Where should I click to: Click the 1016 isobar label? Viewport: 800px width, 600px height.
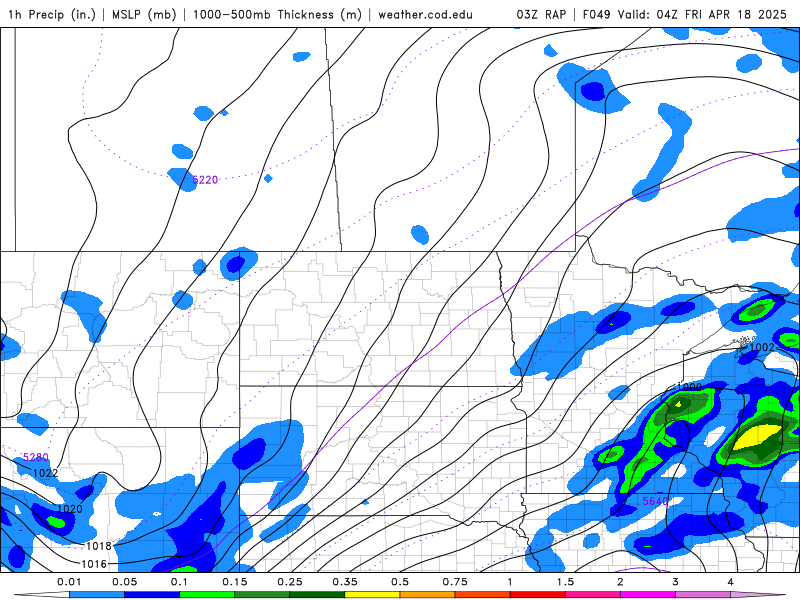coord(94,564)
